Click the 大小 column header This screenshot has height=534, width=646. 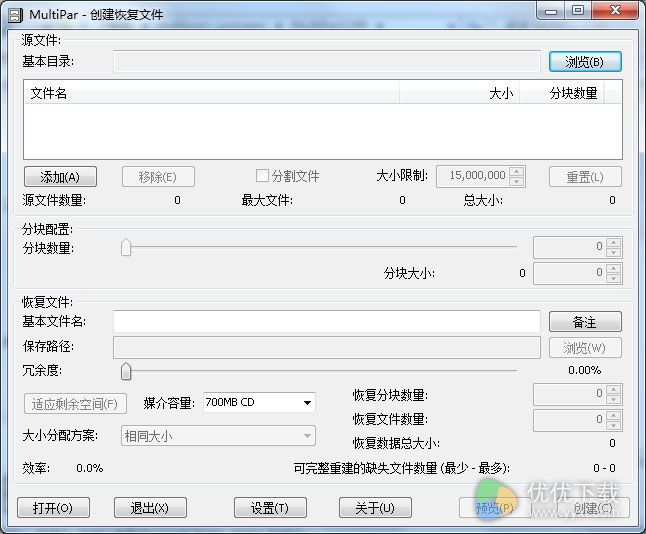click(x=460, y=93)
